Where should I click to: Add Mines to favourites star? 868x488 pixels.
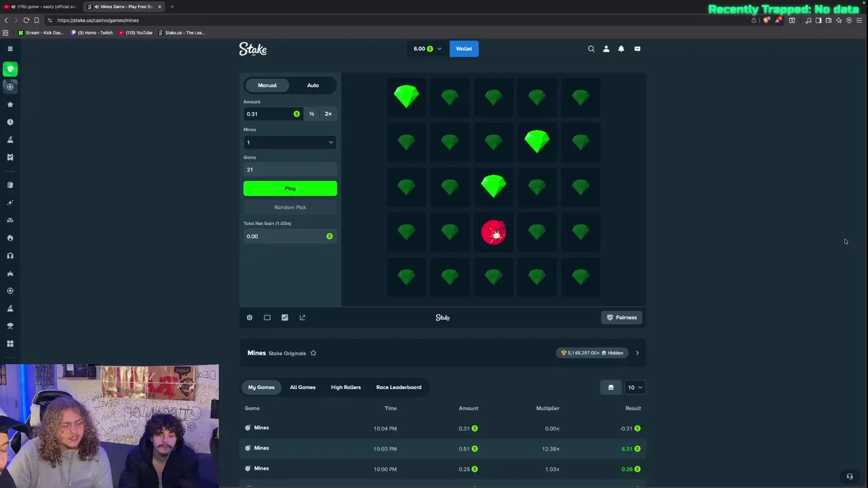[x=313, y=353]
